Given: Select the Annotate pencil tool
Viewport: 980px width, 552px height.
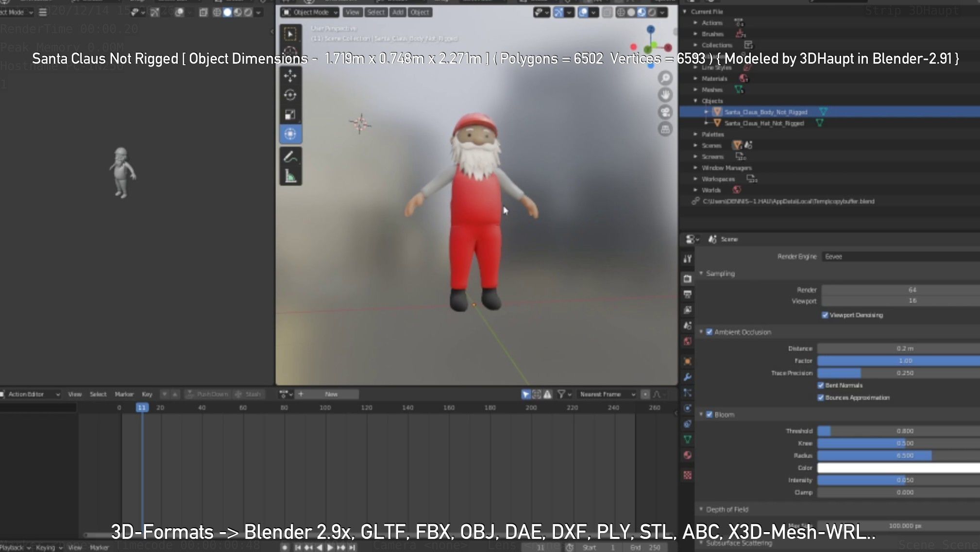Looking at the screenshot, I should (290, 157).
